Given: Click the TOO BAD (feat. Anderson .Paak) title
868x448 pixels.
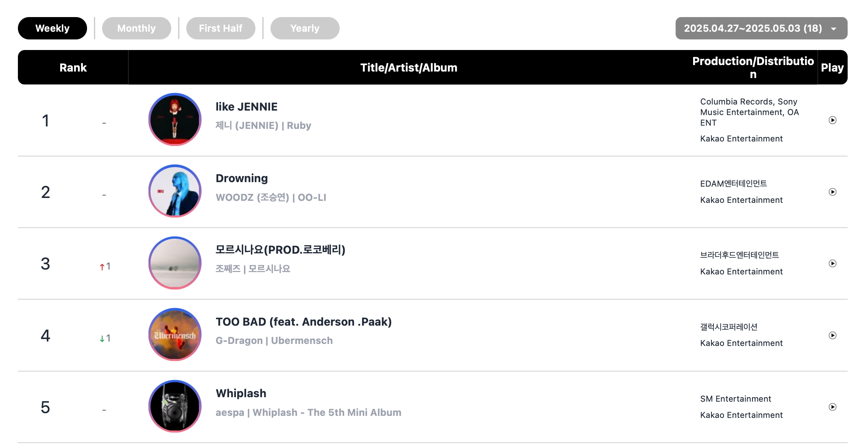Looking at the screenshot, I should pos(303,322).
